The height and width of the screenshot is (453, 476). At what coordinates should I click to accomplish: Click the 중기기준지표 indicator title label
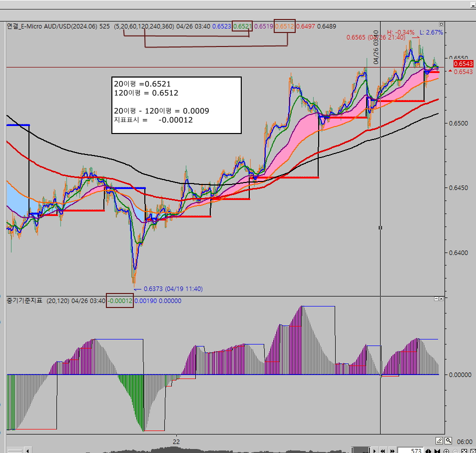25,301
